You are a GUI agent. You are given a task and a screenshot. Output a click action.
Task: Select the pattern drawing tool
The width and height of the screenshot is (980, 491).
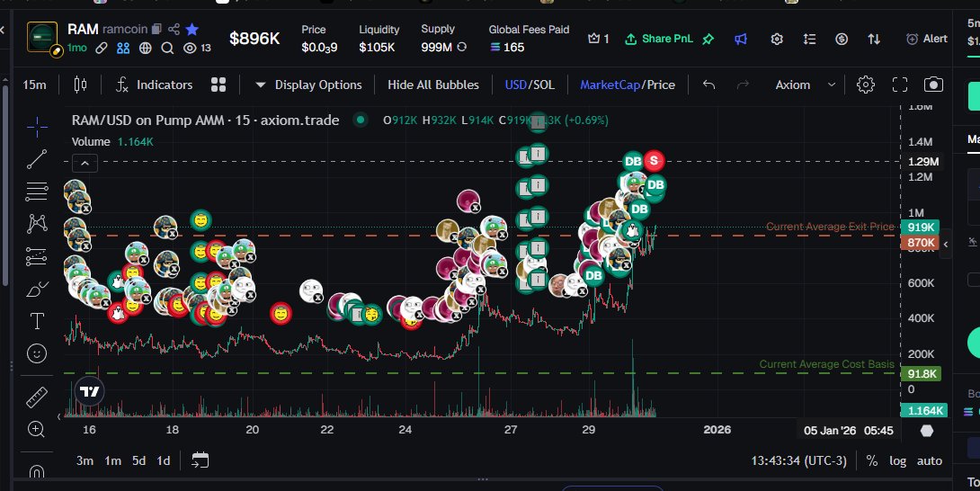pyautogui.click(x=37, y=223)
